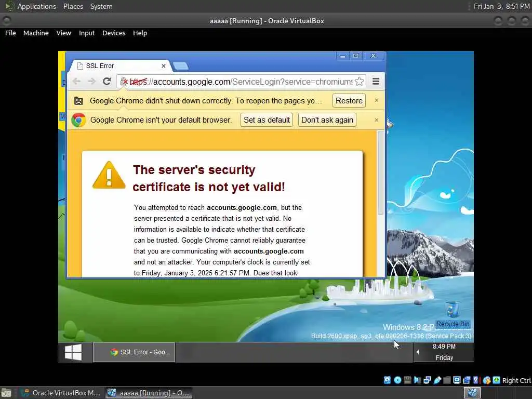
Task: Click Restore button in infobar
Action: coord(349,101)
